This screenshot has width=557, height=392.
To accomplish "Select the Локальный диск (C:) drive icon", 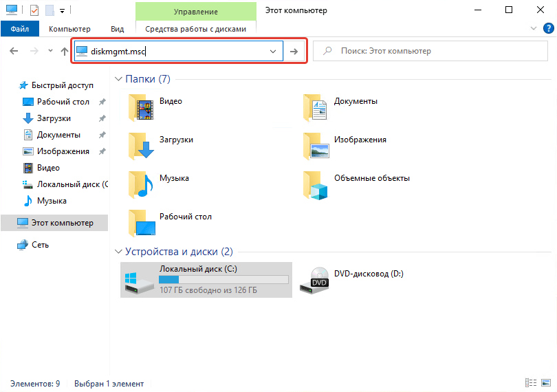I will pyautogui.click(x=139, y=283).
